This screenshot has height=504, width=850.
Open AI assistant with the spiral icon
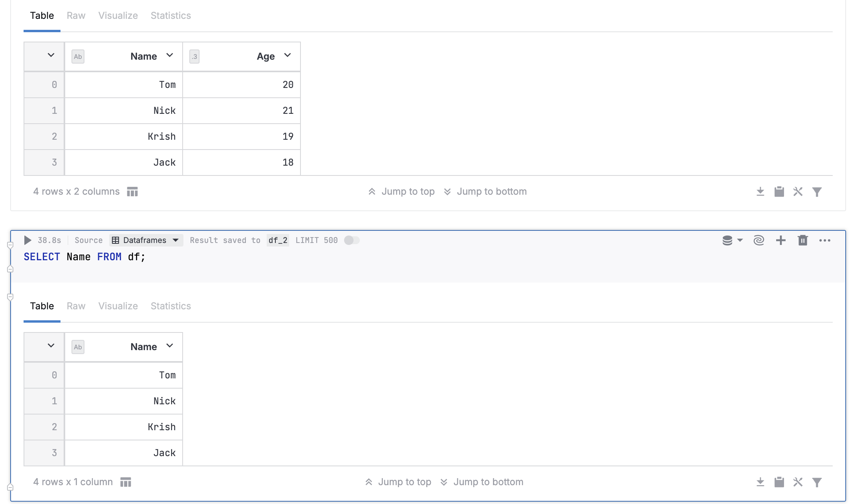[x=758, y=240]
